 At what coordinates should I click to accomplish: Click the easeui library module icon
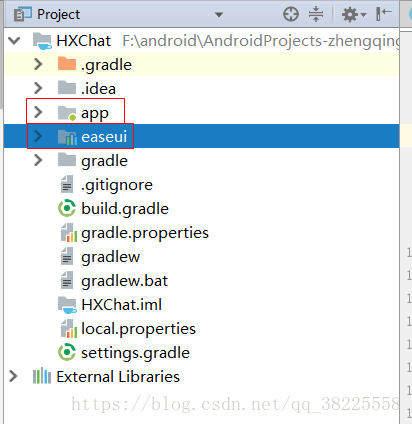point(67,137)
